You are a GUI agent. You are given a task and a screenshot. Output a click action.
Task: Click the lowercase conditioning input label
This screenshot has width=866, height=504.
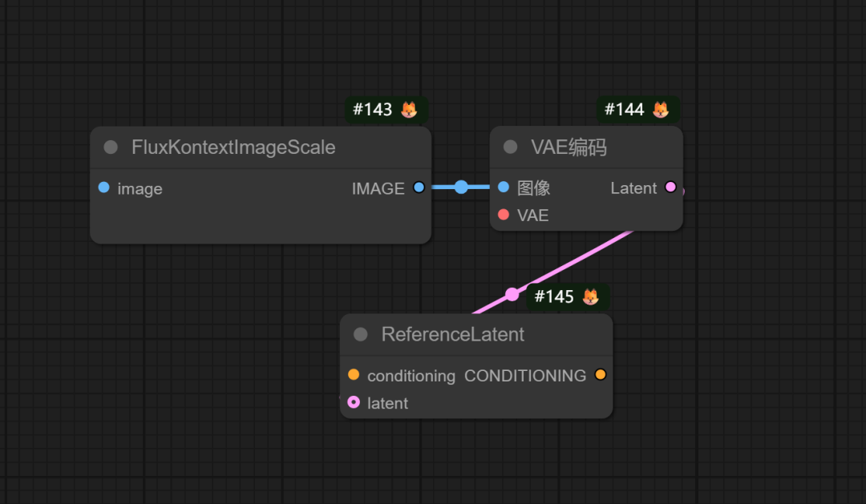point(411,377)
